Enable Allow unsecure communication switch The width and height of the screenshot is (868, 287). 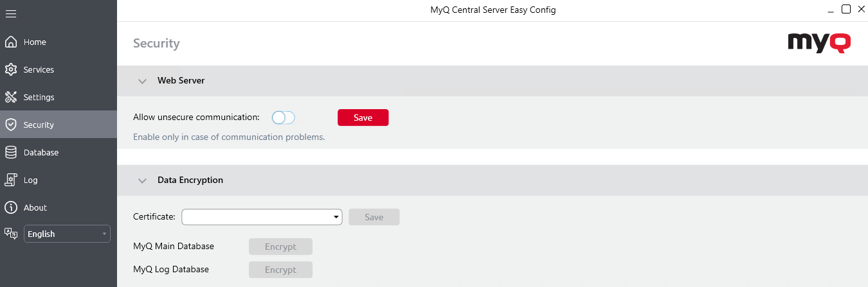click(x=283, y=117)
